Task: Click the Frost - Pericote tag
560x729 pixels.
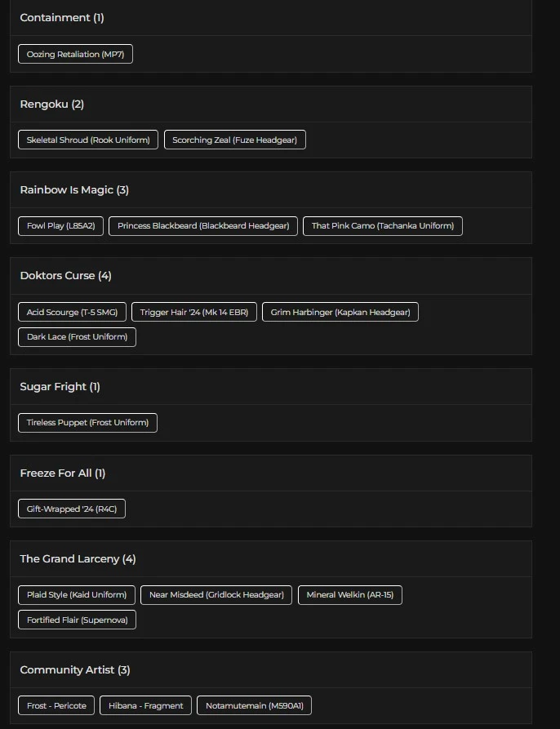Action: tap(56, 705)
